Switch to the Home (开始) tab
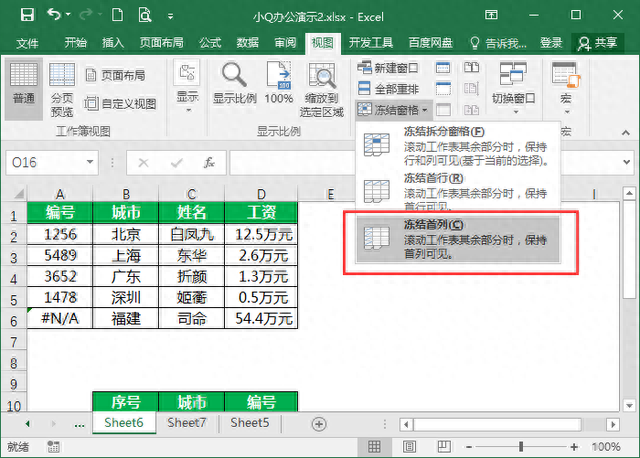The height and width of the screenshot is (458, 640). pos(76,42)
